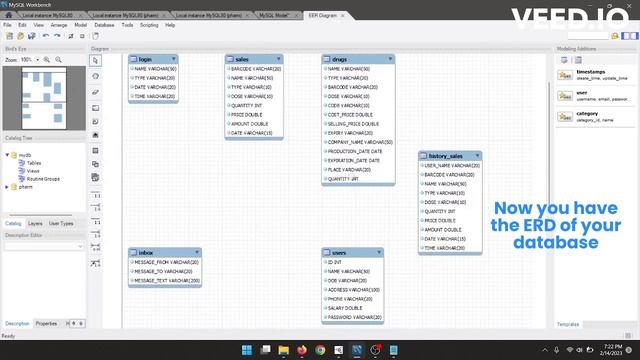Select the new image tool
This screenshot has height=360, width=640.
point(96,135)
